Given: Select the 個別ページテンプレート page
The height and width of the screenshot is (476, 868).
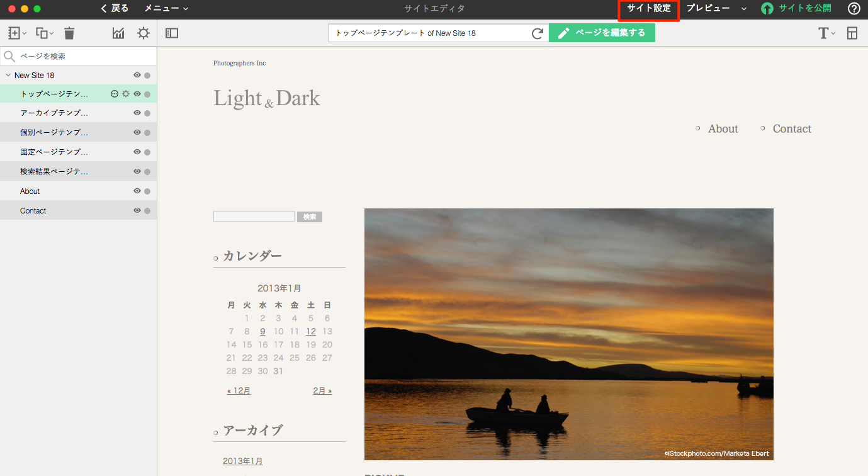Looking at the screenshot, I should coord(54,132).
